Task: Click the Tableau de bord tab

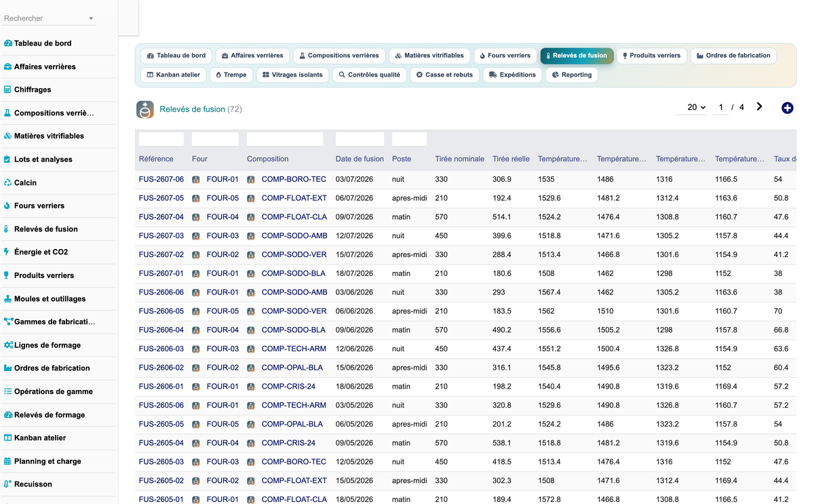Action: [176, 56]
